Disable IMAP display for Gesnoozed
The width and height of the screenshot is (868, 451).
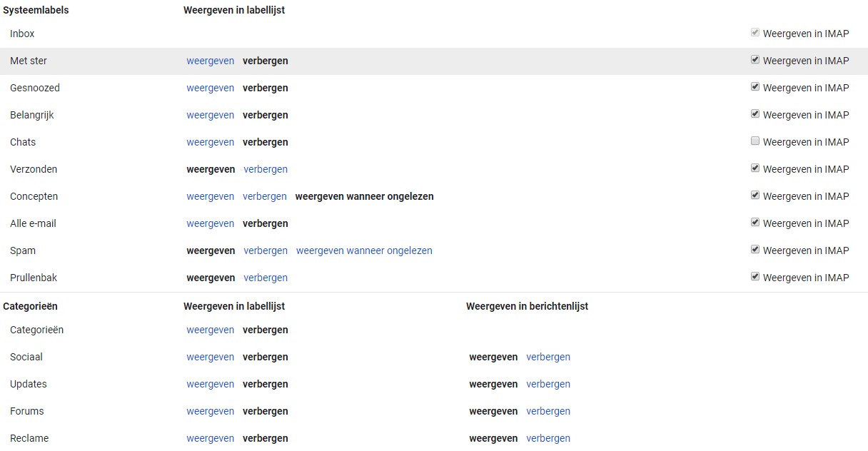click(755, 87)
